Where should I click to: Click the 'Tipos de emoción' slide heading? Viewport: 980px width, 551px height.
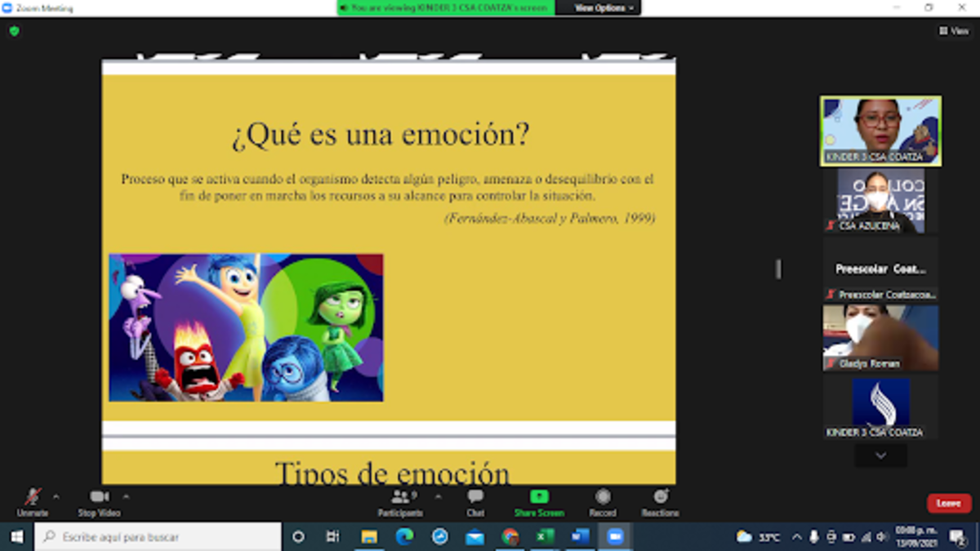click(392, 473)
